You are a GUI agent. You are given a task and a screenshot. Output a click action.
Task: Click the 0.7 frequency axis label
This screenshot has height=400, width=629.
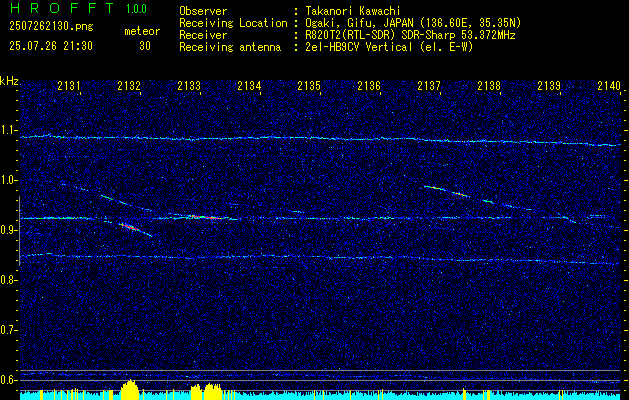[x=9, y=330]
